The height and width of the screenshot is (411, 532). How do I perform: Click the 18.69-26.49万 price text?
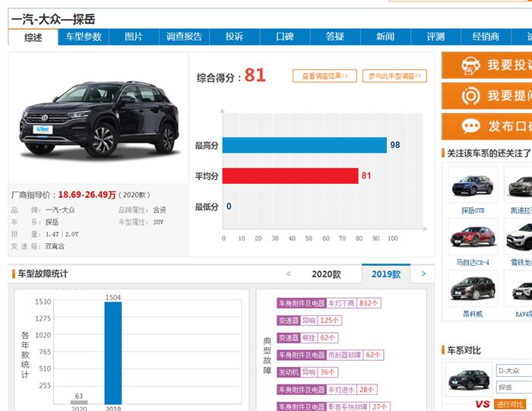[x=87, y=194]
